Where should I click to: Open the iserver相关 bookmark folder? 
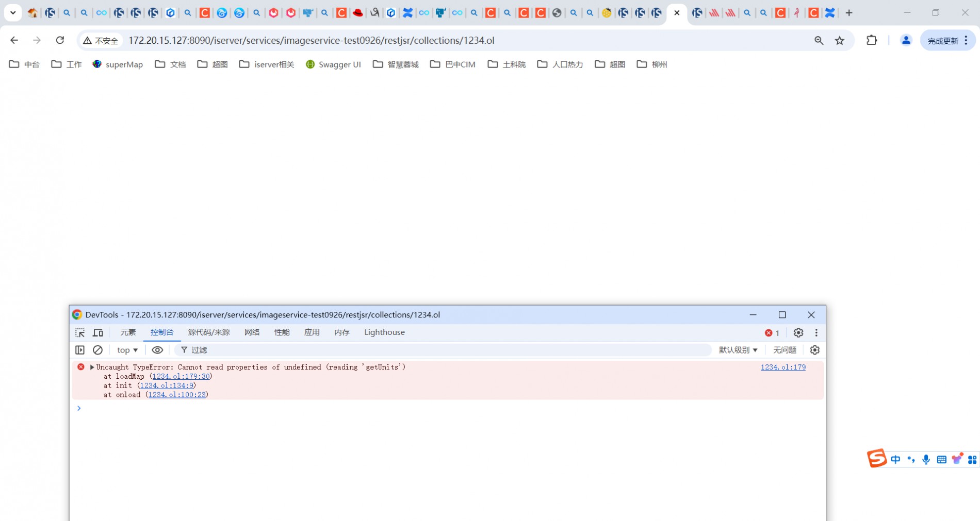(267, 64)
